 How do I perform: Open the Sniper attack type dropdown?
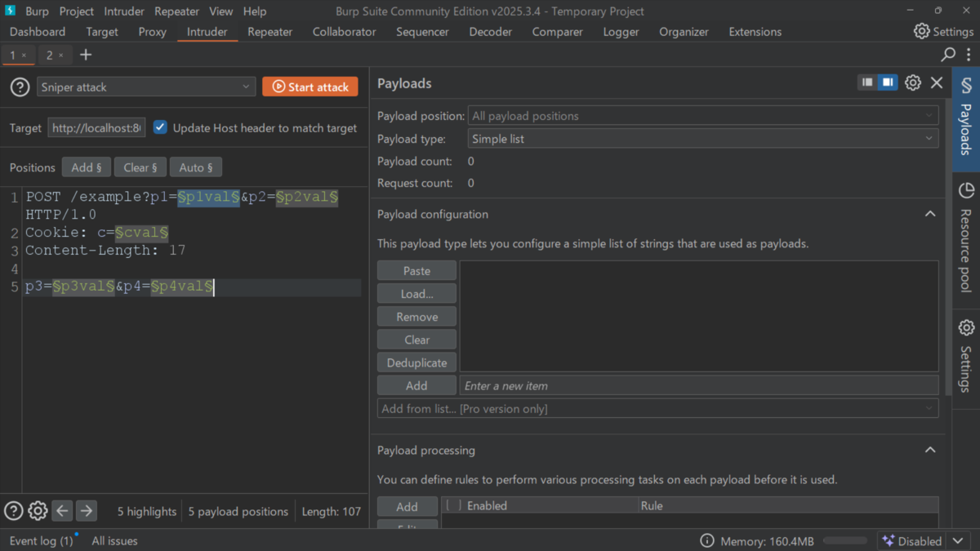tap(146, 87)
